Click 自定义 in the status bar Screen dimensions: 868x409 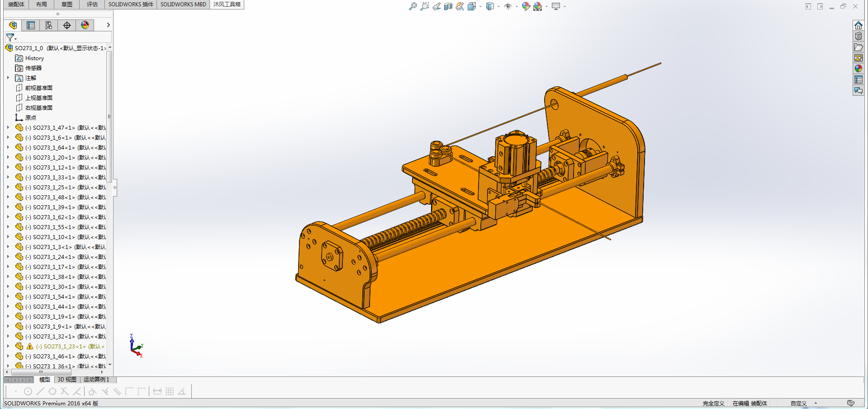coord(798,404)
